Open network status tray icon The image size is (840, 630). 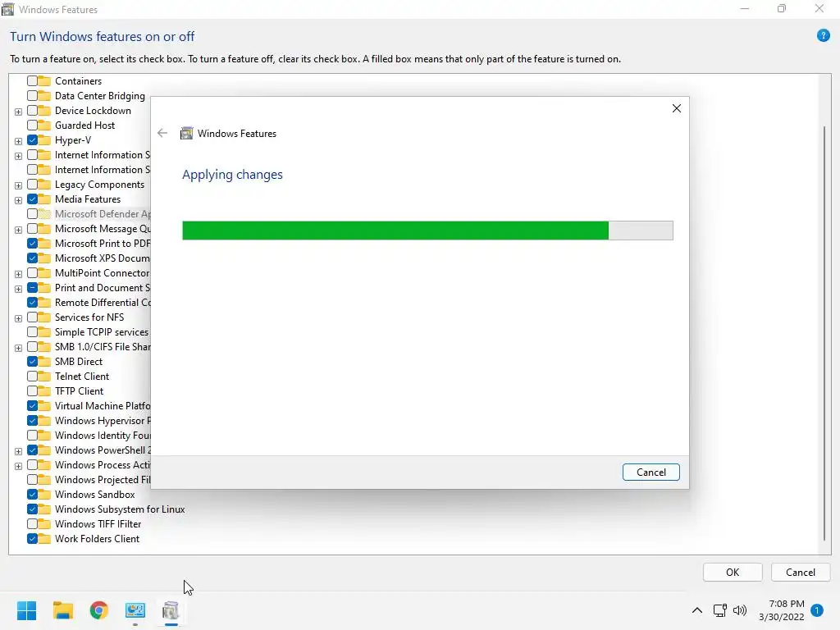[x=719, y=610]
